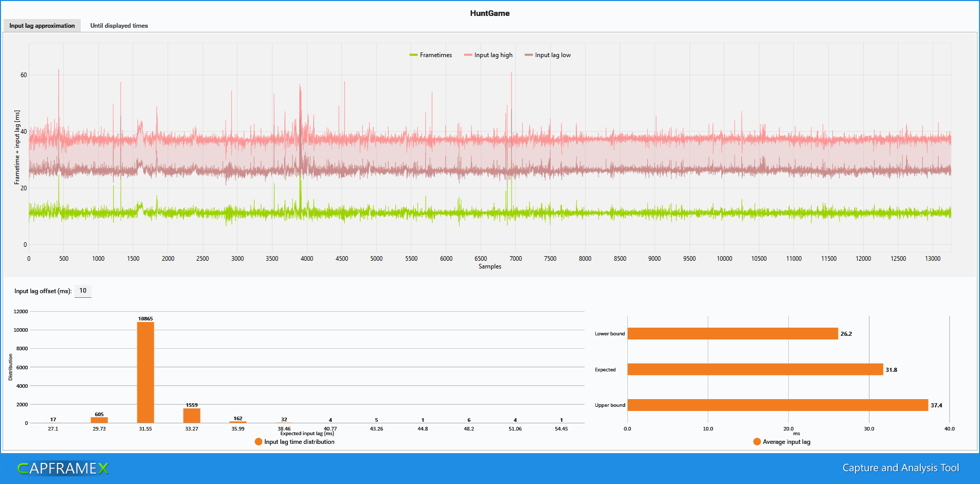
Task: Click the Expected bar showing 31.8
Action: tap(755, 369)
